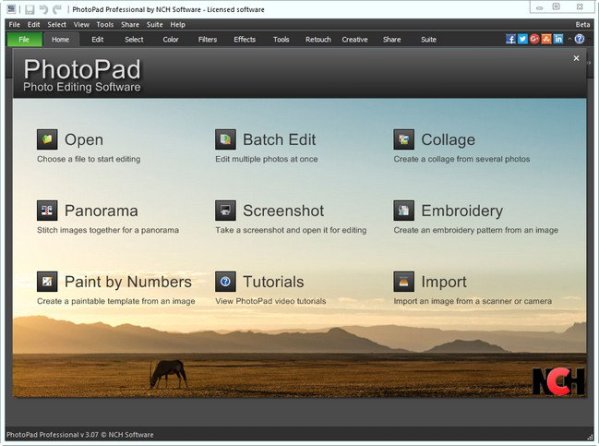Click the Tutorials question mark icon

(225, 281)
